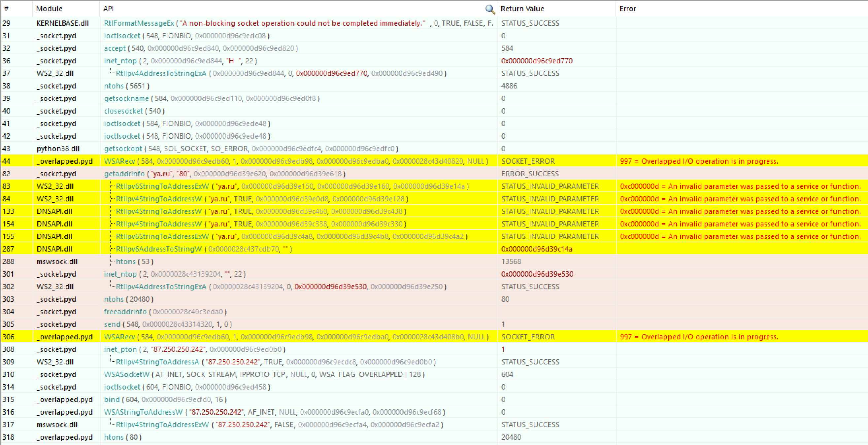Click error text of row 306 WSARecv
Image resolution: width=868 pixels, height=445 pixels.
coord(698,337)
